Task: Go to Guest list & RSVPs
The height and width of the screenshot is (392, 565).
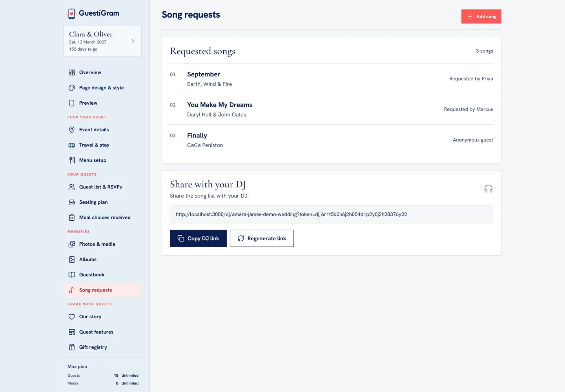Action: [103, 187]
